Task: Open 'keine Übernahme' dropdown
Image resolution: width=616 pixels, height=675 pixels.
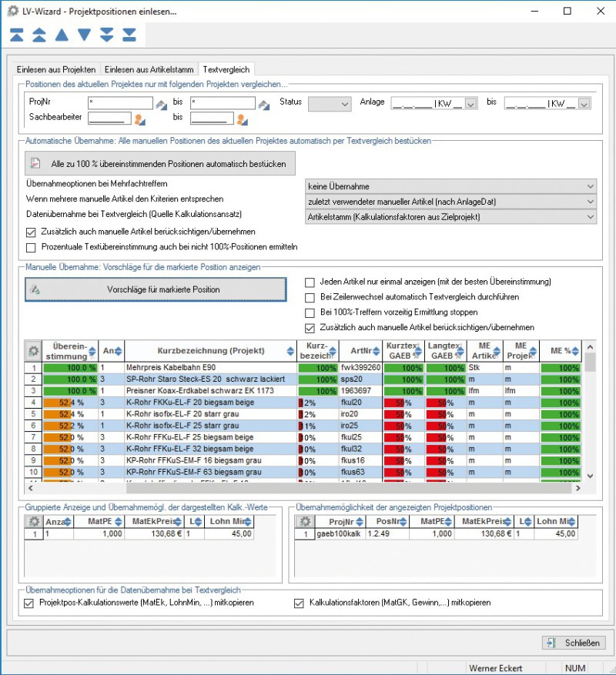Action: click(450, 186)
